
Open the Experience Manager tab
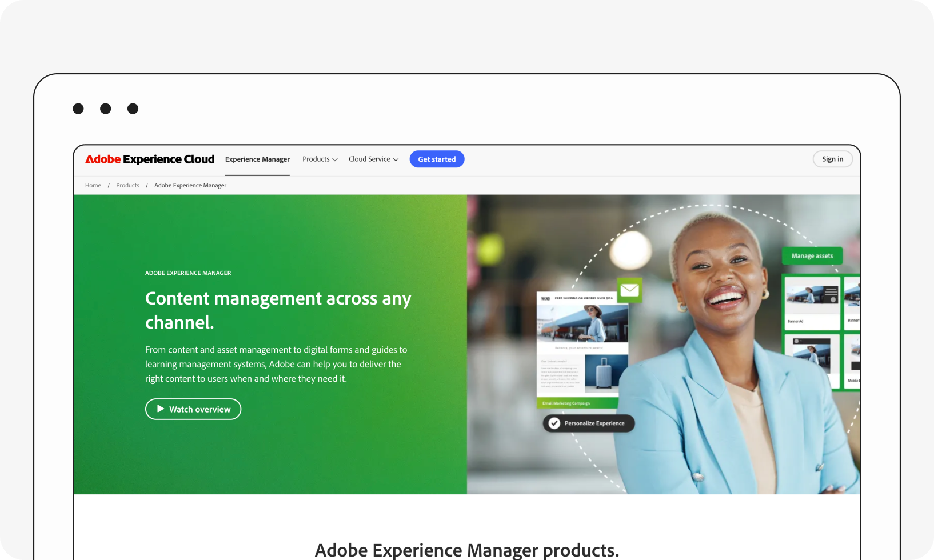click(257, 159)
